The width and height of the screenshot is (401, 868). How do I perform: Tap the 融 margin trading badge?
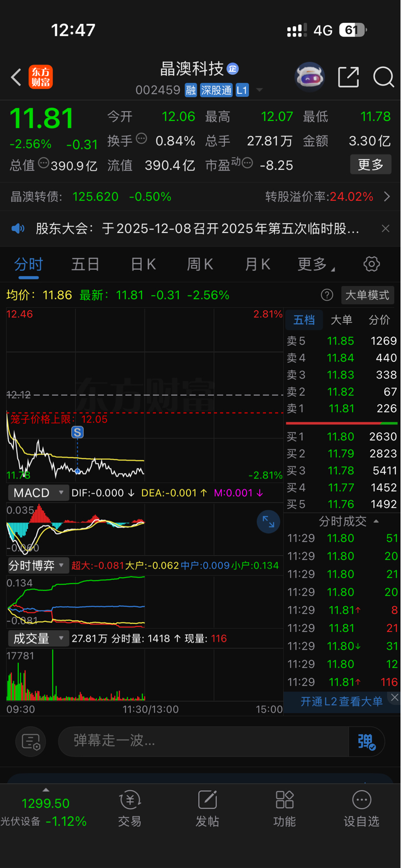pyautogui.click(x=191, y=90)
